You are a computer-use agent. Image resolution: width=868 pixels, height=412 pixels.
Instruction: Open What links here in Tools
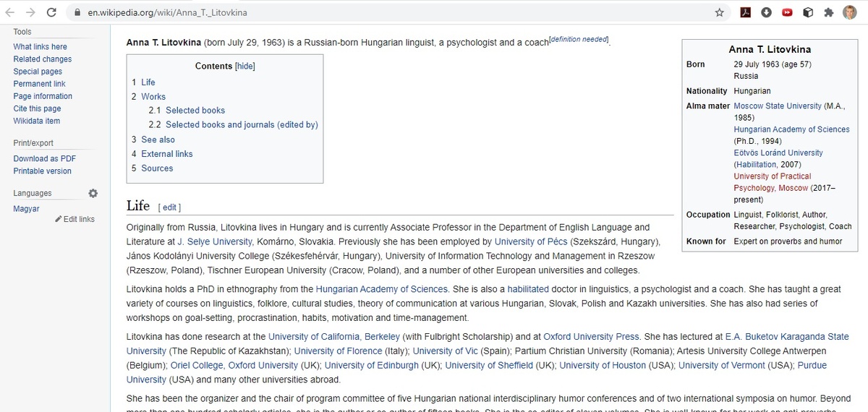coord(40,47)
